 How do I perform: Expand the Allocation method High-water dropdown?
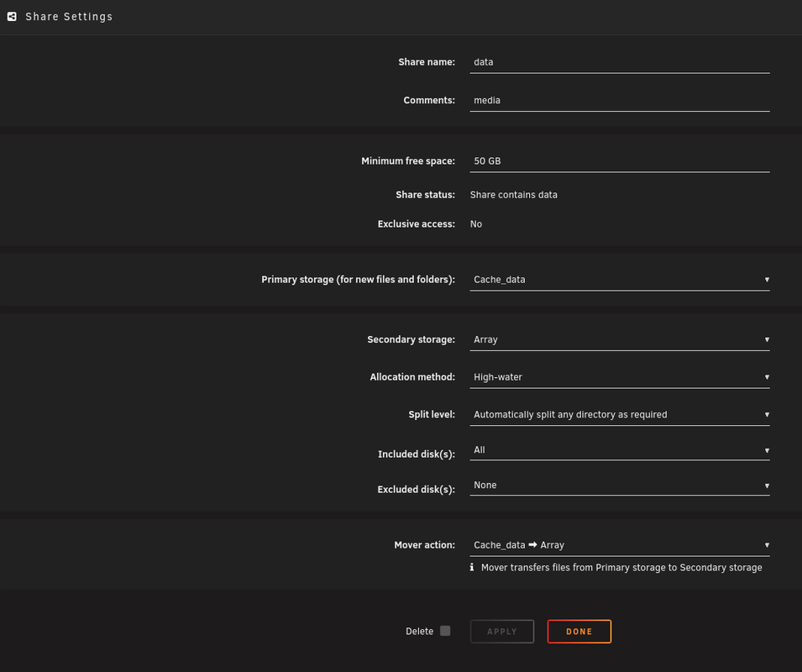620,377
